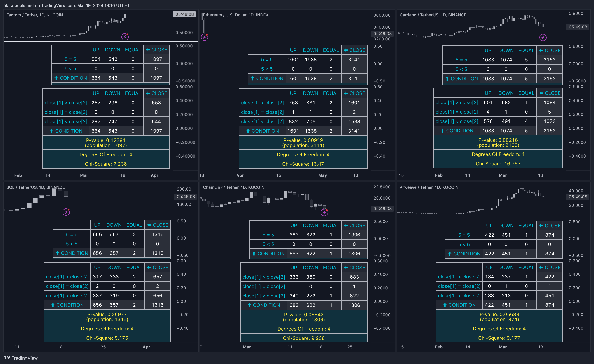Open the TradingView logo at bottom left
The image size is (594, 364).
click(x=21, y=358)
